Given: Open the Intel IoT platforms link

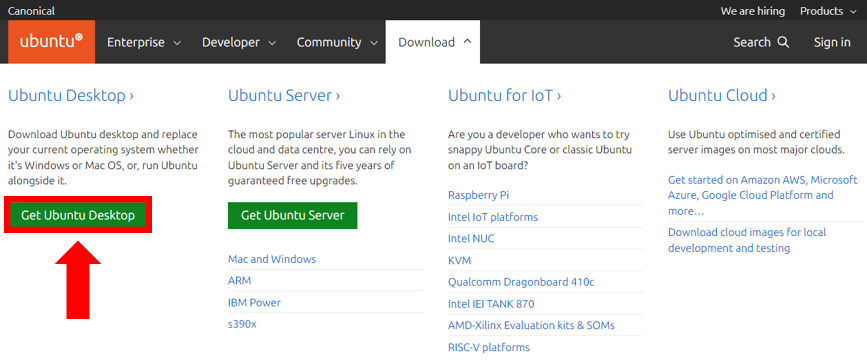Looking at the screenshot, I should point(493,217).
